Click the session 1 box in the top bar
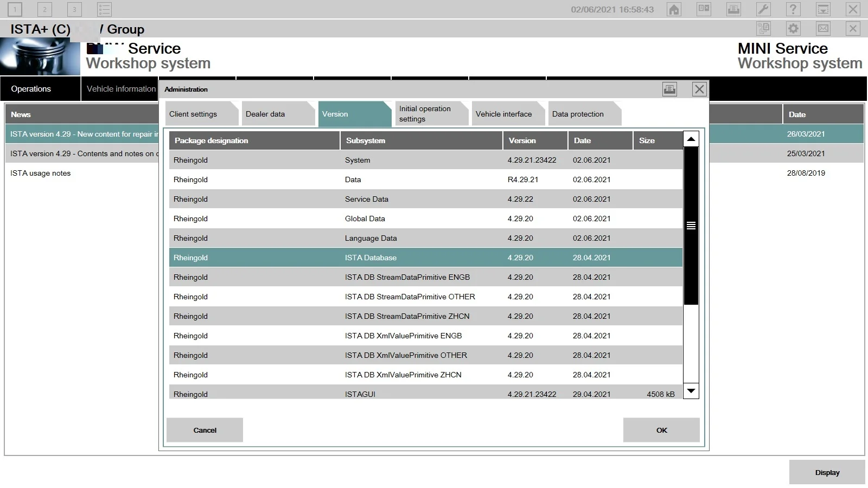Image resolution: width=868 pixels, height=488 pixels. point(15,9)
